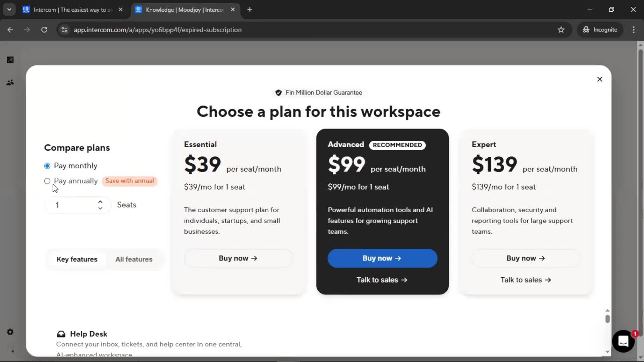This screenshot has height=362, width=644.
Task: Open Intercom inbox icon in sidebar
Action: (10, 60)
